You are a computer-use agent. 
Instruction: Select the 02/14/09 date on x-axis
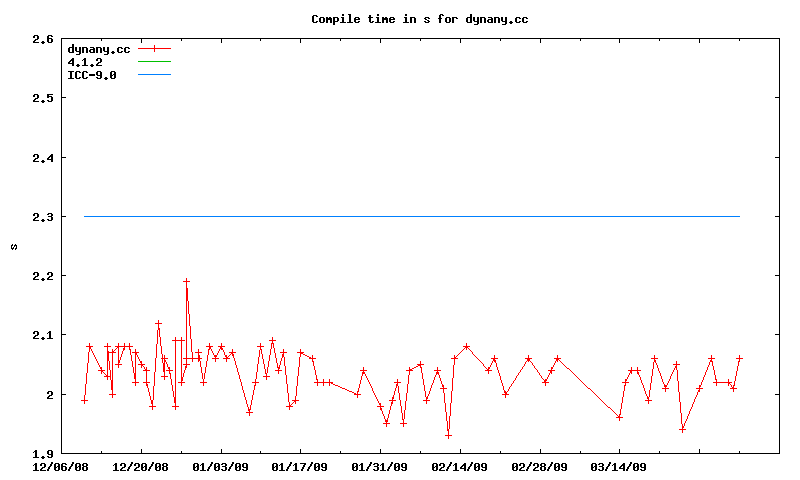click(x=460, y=466)
